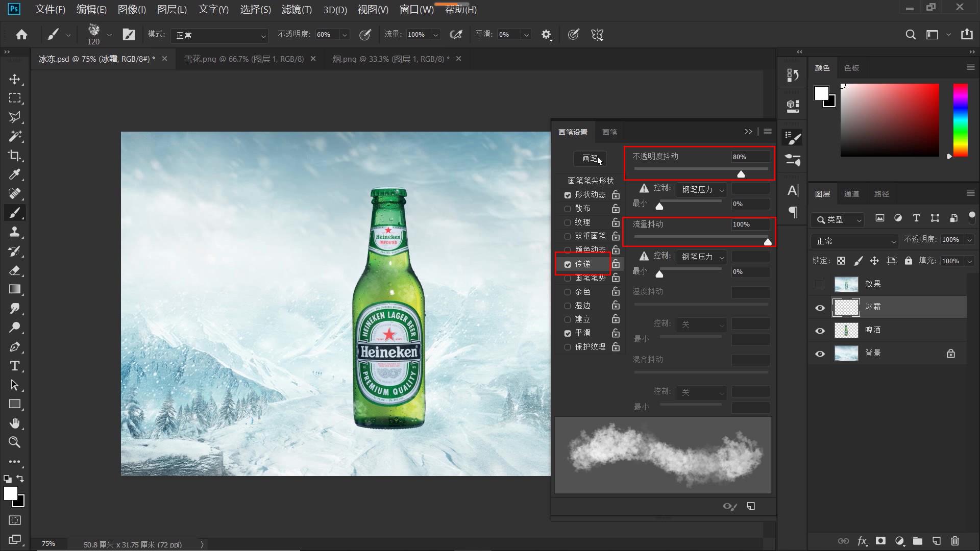Image resolution: width=980 pixels, height=551 pixels.
Task: Click the 画笔 presets button
Action: [590, 158]
